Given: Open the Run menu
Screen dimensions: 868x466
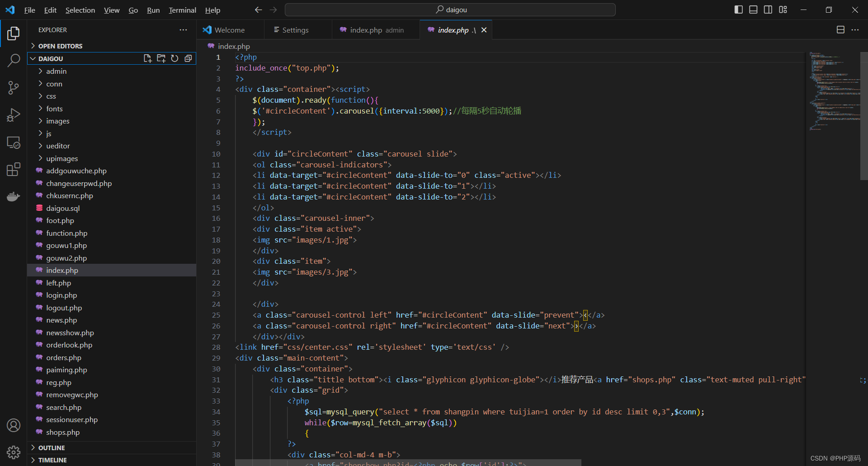Looking at the screenshot, I should point(153,10).
